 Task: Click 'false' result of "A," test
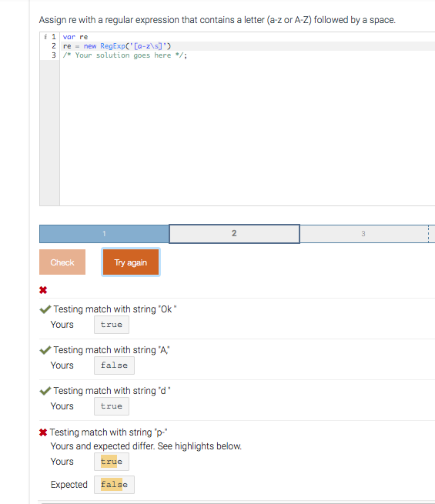point(114,365)
